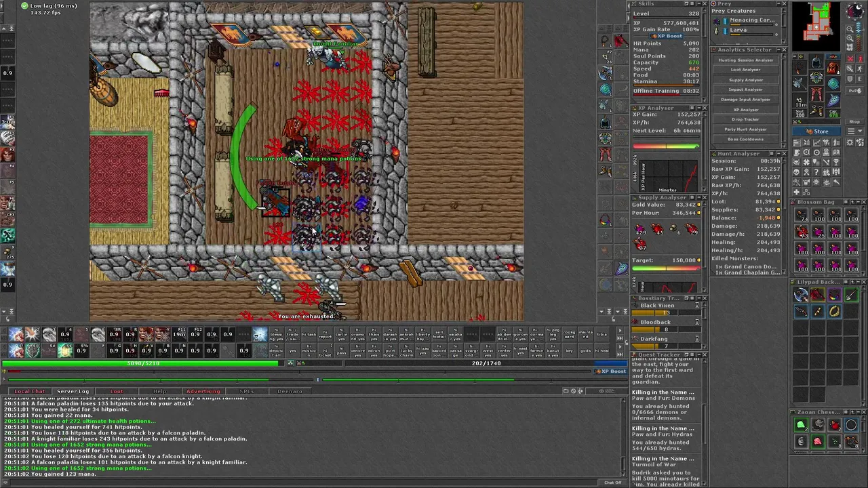Collapse the Quest Tracker panel
The image size is (868, 488).
pos(699,354)
